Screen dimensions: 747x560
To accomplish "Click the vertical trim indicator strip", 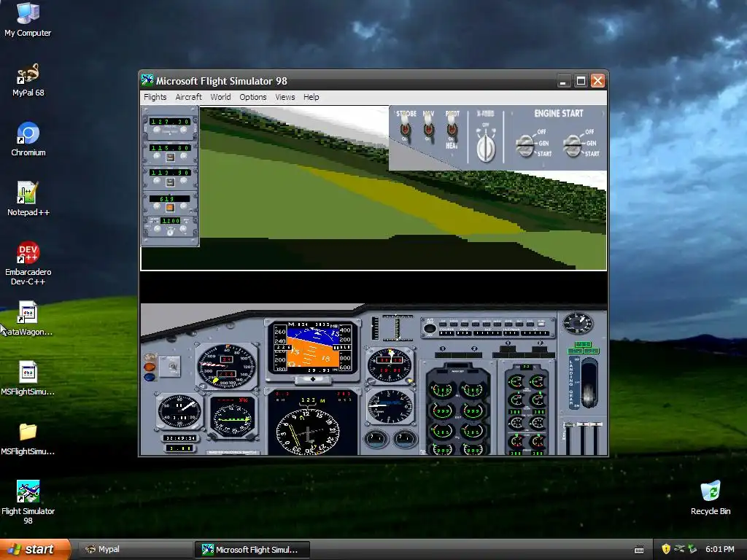I will click(x=376, y=328).
